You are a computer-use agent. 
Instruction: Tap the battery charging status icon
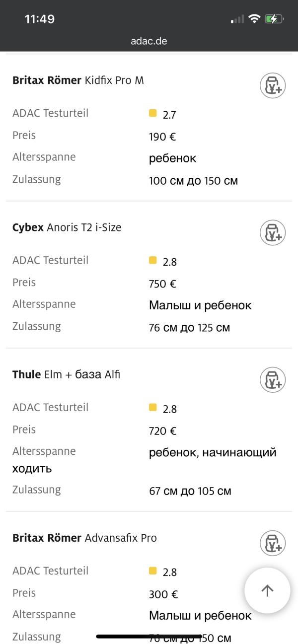point(274,19)
